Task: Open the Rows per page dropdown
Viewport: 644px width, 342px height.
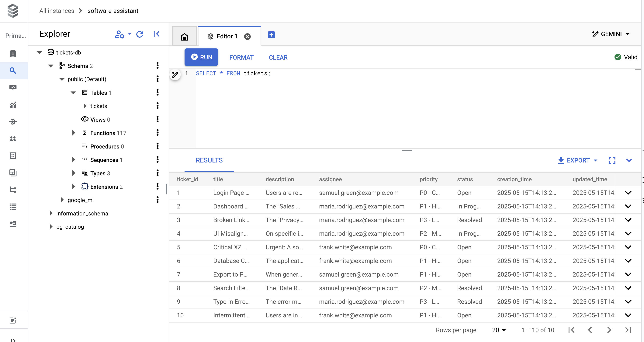Action: [499, 330]
